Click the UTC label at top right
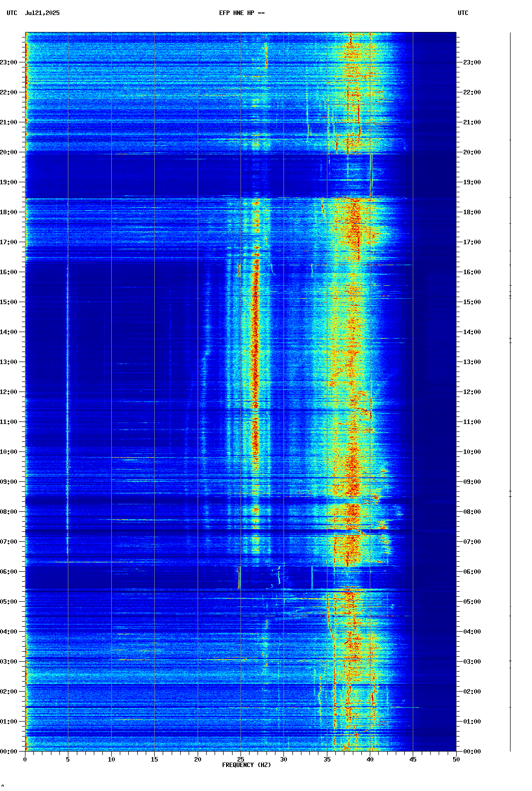This screenshot has height=791, width=532. click(463, 13)
